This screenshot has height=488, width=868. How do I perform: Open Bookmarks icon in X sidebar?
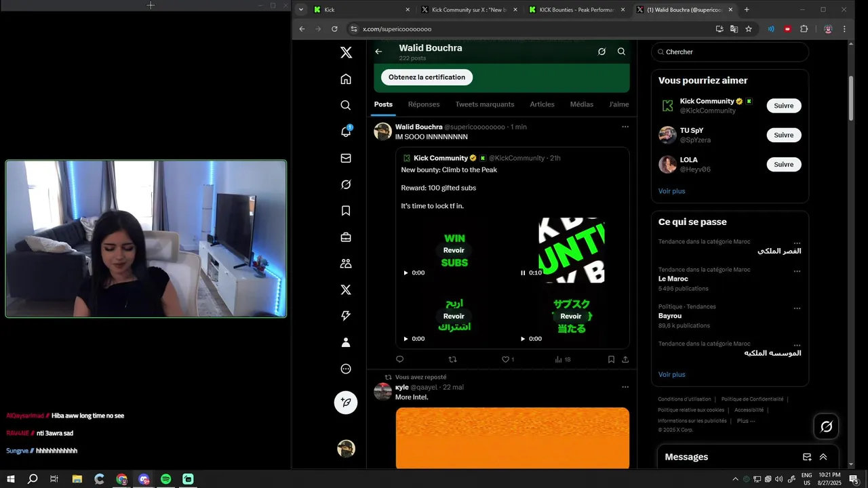tap(346, 211)
